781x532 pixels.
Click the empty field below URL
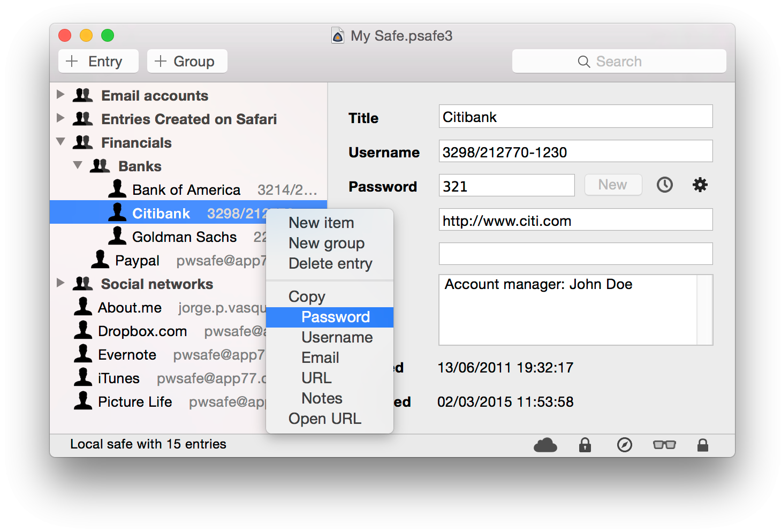576,254
